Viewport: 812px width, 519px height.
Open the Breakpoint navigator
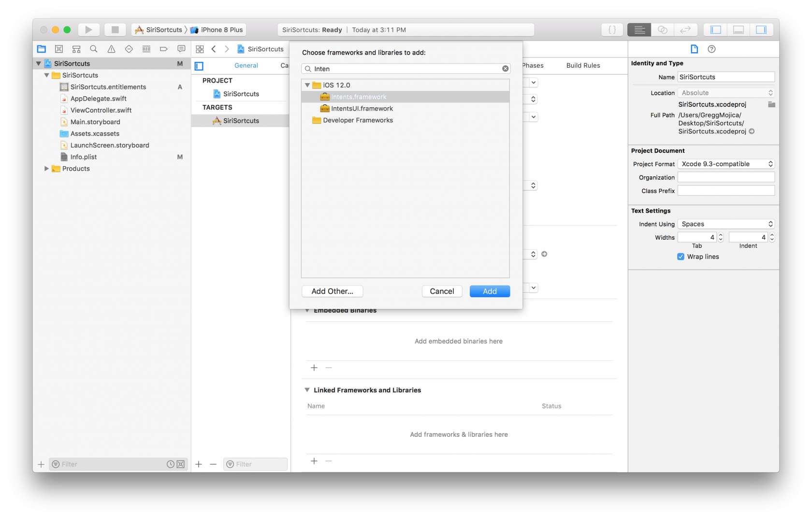(x=163, y=49)
